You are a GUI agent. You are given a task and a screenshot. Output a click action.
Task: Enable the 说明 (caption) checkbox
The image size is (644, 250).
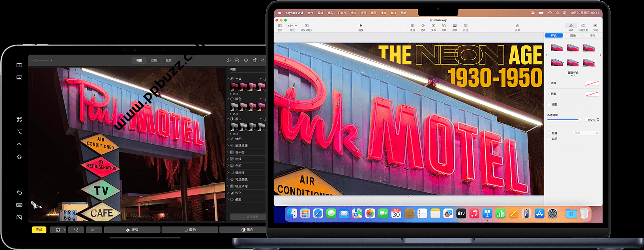(549, 139)
